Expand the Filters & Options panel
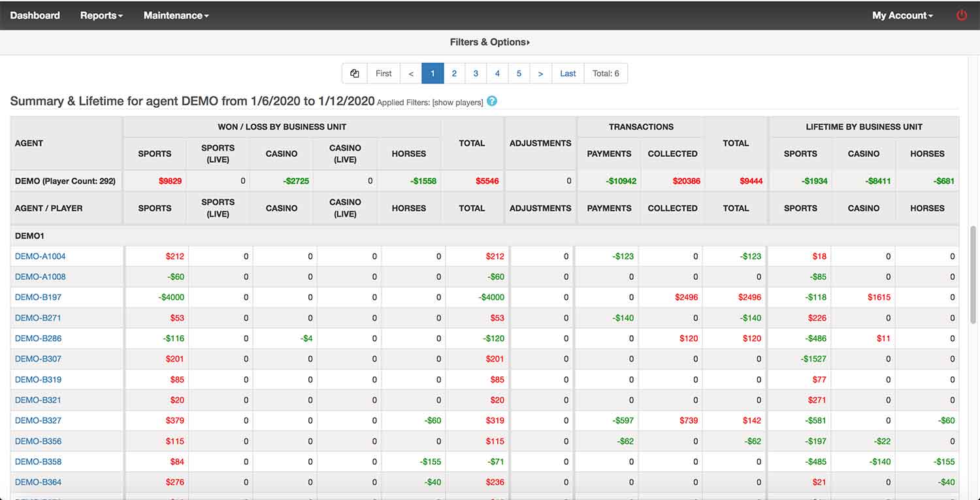980x500 pixels. pyautogui.click(x=489, y=42)
